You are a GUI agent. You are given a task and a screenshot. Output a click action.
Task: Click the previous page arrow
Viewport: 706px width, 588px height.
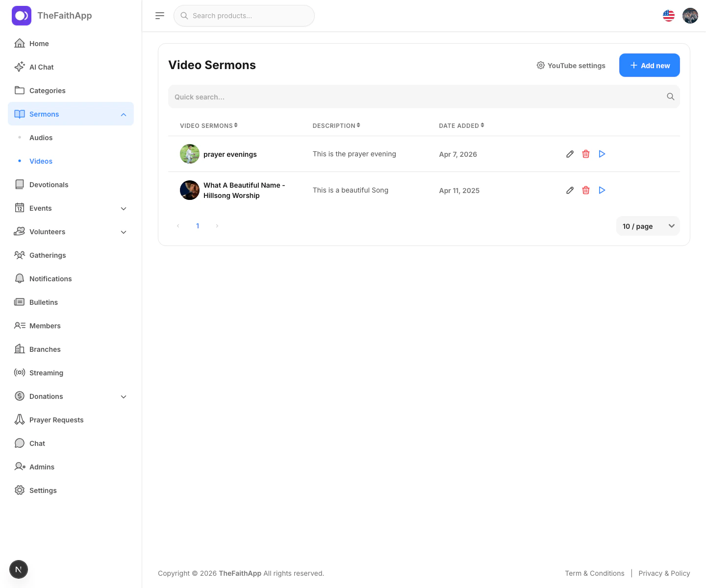[x=178, y=226]
